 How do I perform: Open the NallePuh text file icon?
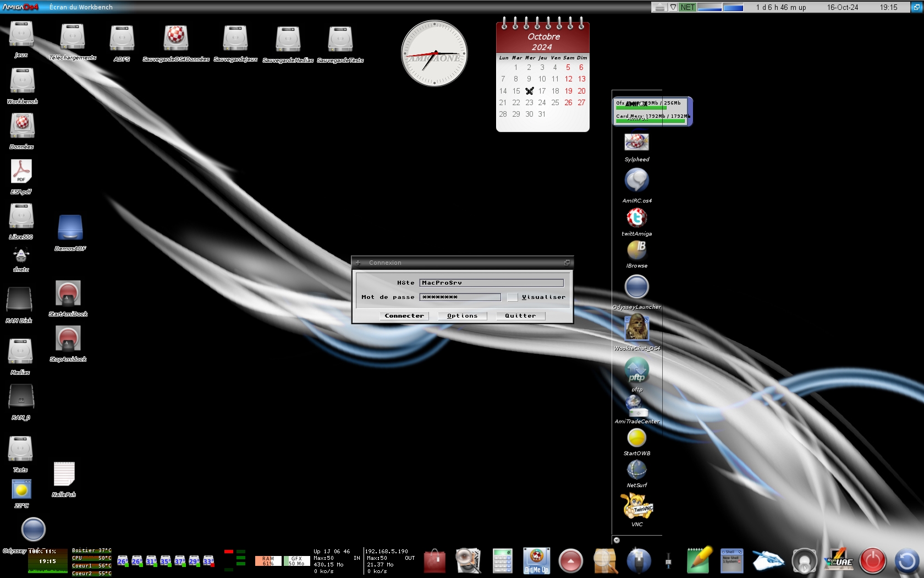[x=64, y=475]
